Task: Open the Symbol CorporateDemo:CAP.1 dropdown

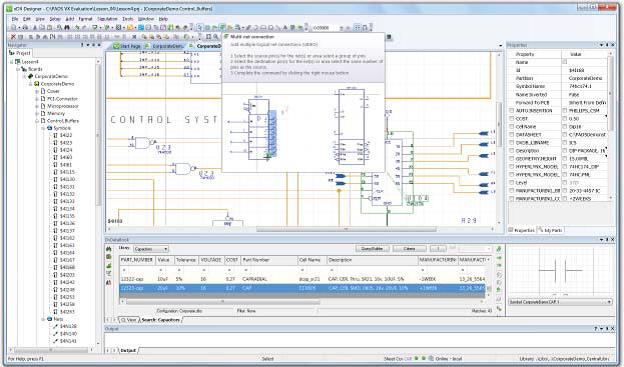Action: point(560,302)
